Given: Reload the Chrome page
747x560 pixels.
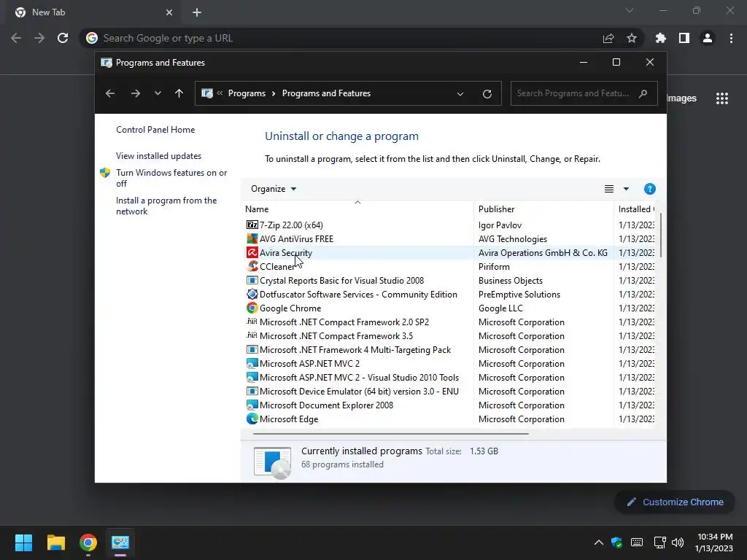Looking at the screenshot, I should point(63,38).
